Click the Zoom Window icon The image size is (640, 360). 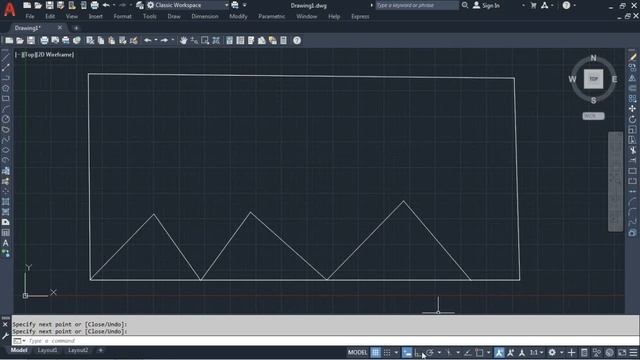pos(205,40)
